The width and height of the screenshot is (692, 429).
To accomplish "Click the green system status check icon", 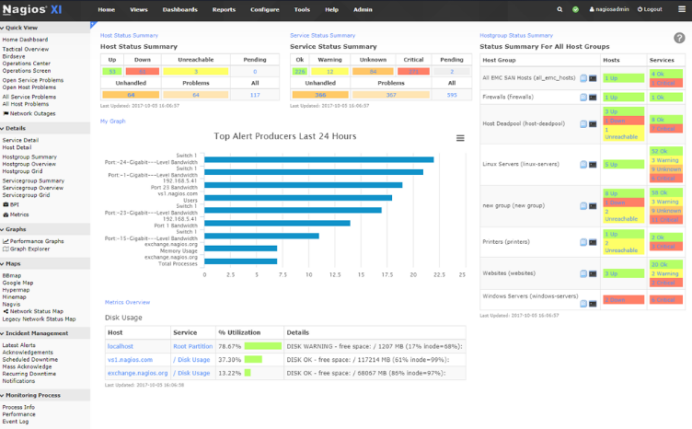I will [x=575, y=9].
